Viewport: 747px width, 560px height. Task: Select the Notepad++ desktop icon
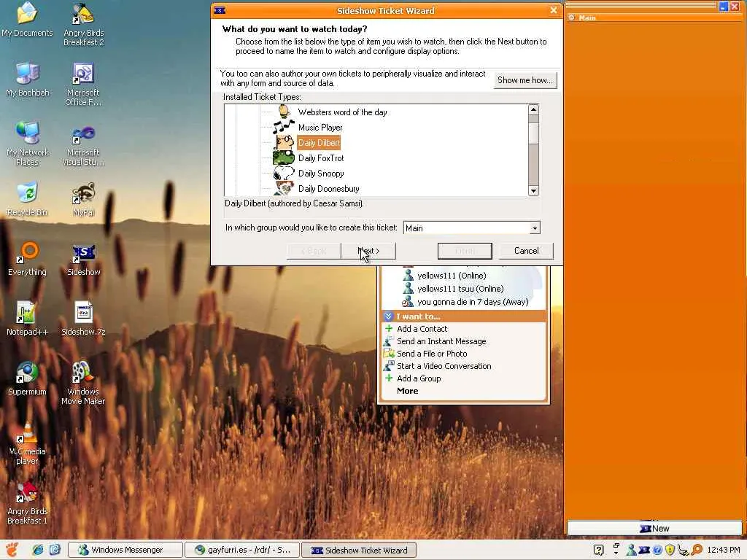click(x=27, y=319)
